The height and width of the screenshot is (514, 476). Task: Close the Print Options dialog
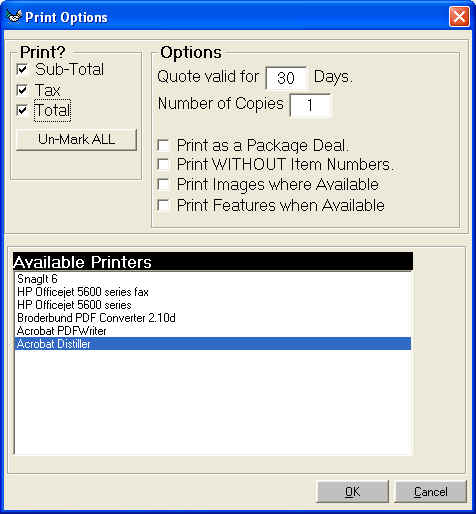pos(459,16)
